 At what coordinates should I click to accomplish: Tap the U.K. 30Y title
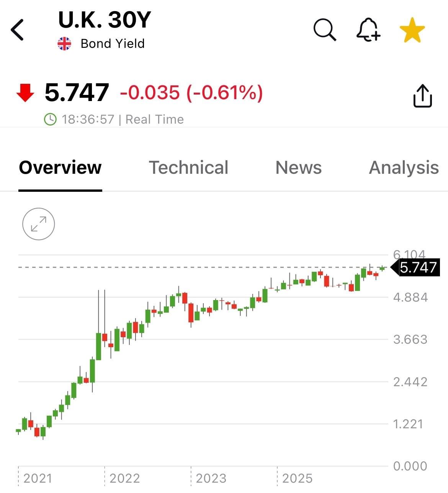click(105, 20)
